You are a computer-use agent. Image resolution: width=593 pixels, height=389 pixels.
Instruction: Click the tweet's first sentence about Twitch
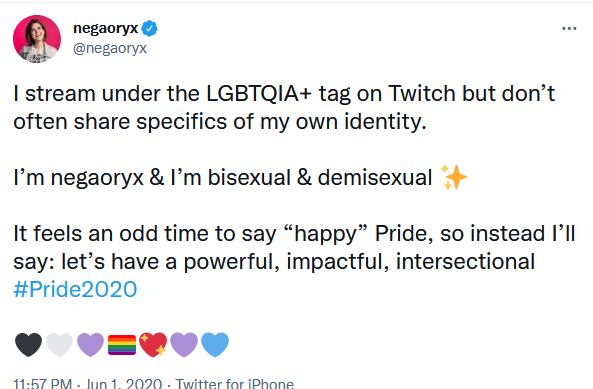[x=284, y=107]
